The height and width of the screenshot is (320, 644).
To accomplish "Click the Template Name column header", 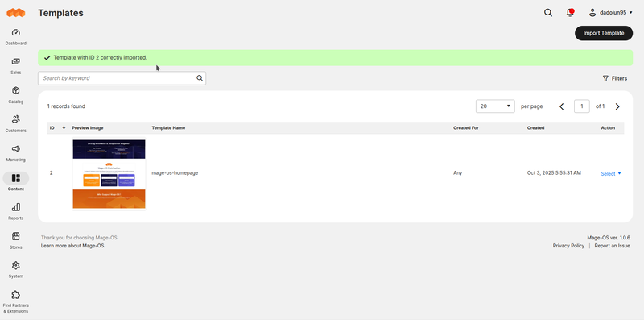I will pyautogui.click(x=168, y=128).
